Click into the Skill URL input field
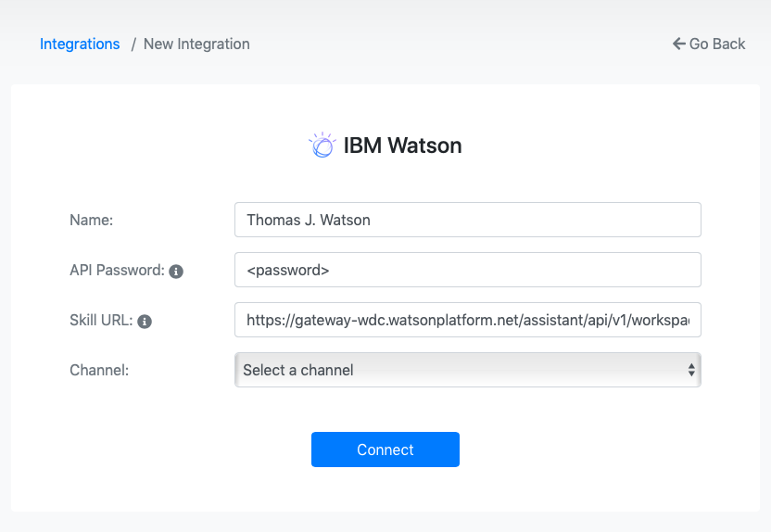Image resolution: width=771 pixels, height=532 pixels. pos(468,320)
